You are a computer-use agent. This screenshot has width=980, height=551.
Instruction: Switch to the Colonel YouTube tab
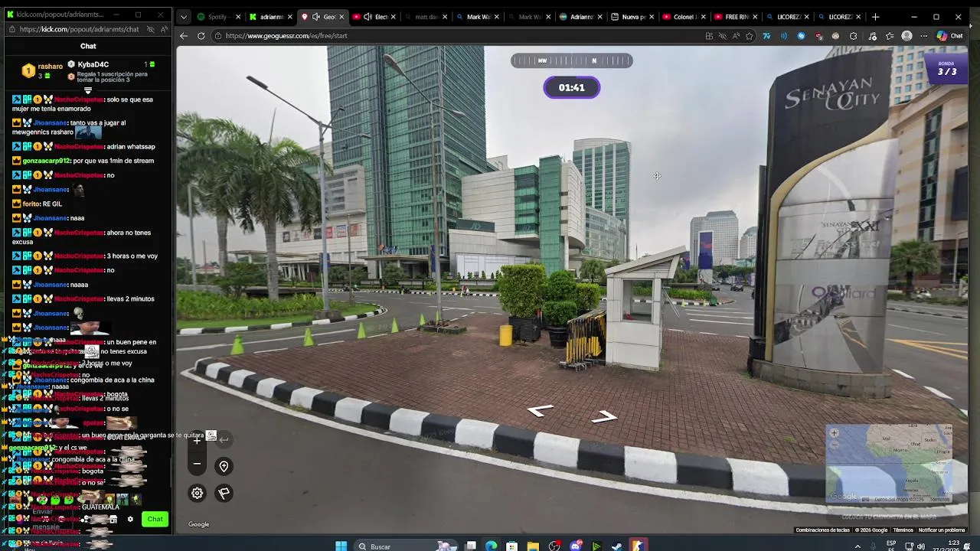point(684,17)
